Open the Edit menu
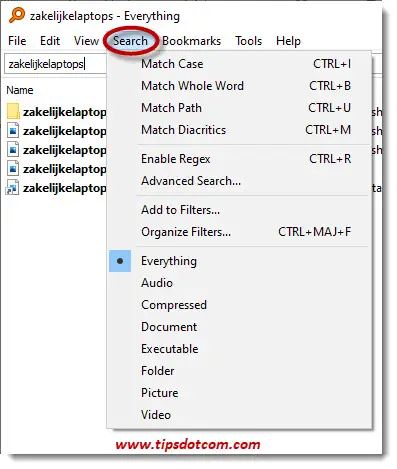397x469 pixels. click(x=50, y=41)
